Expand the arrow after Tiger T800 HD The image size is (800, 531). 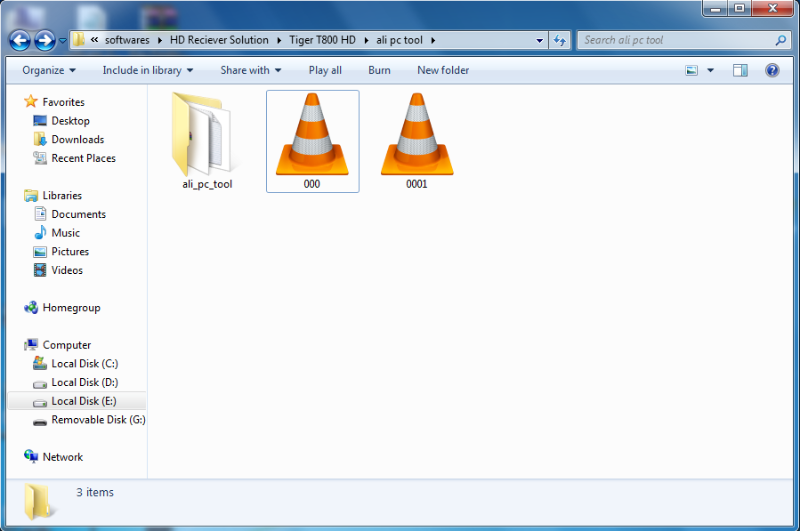coord(366,40)
